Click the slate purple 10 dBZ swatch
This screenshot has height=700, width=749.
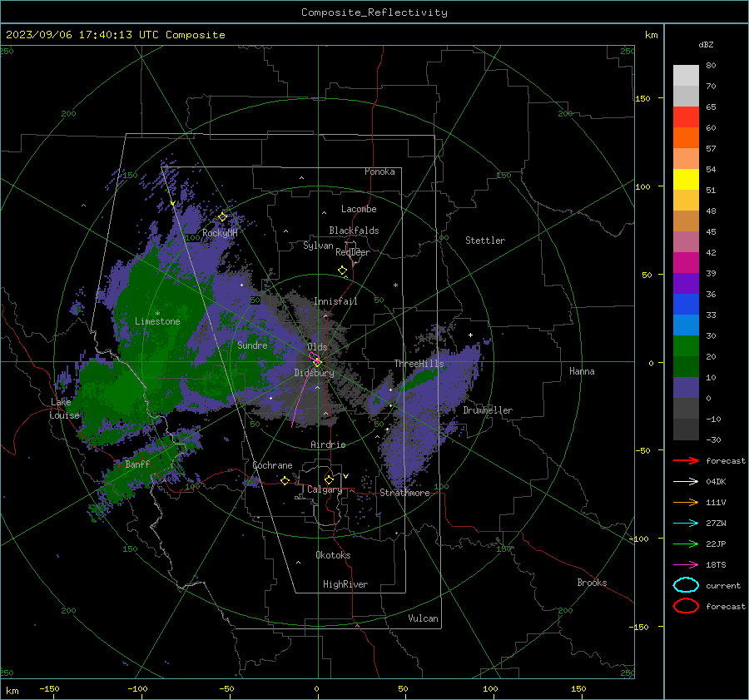pos(686,387)
